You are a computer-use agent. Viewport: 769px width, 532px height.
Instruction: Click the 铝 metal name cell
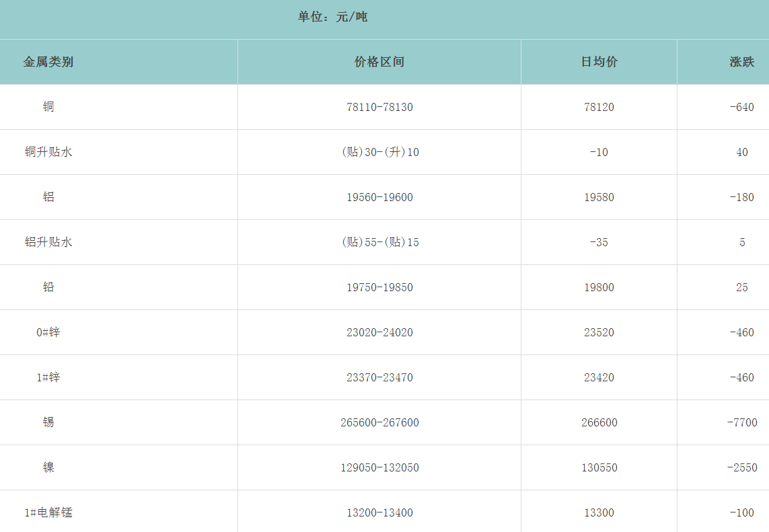click(x=48, y=197)
